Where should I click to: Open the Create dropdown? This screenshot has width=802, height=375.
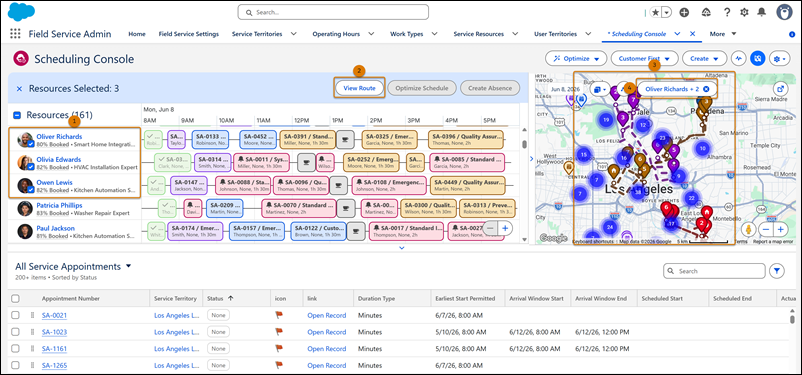[704, 59]
